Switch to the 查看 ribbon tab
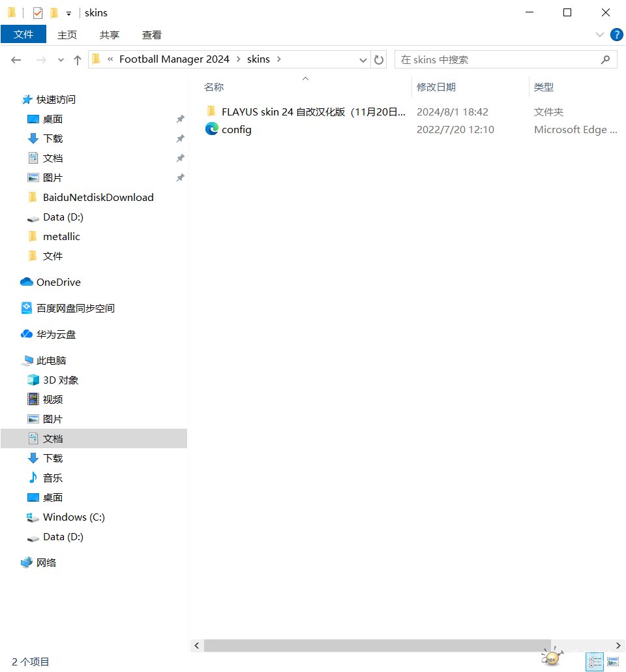Image resolution: width=626 pixels, height=672 pixels. click(152, 35)
